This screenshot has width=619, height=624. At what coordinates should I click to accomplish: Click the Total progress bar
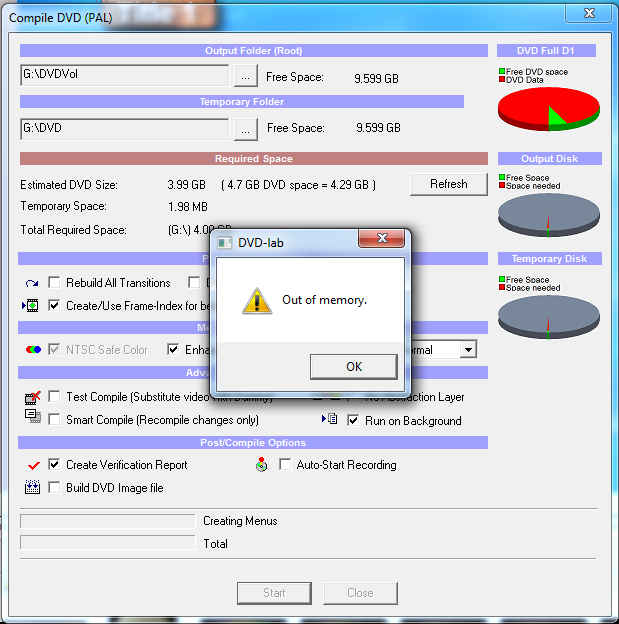click(108, 542)
